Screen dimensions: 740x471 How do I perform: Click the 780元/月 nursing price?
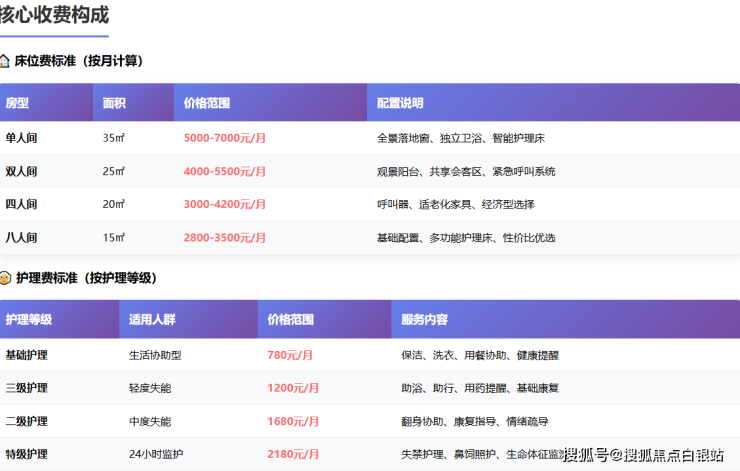click(x=290, y=355)
